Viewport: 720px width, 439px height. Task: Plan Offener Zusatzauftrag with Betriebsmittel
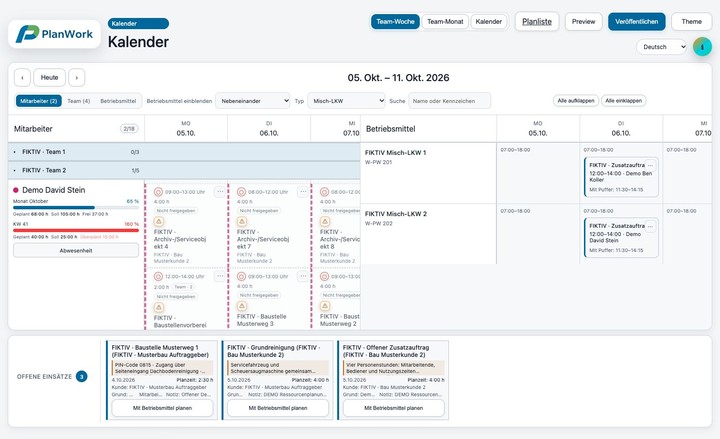(x=394, y=408)
